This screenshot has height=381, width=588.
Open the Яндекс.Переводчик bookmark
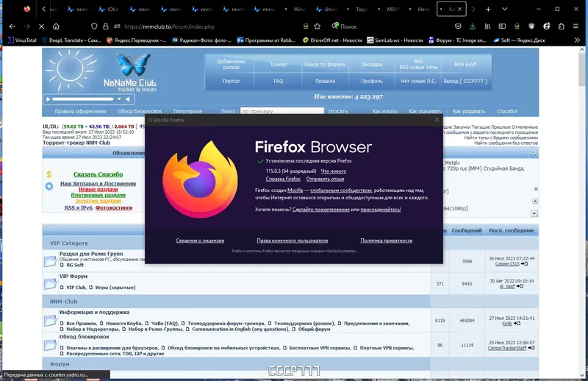click(137, 40)
